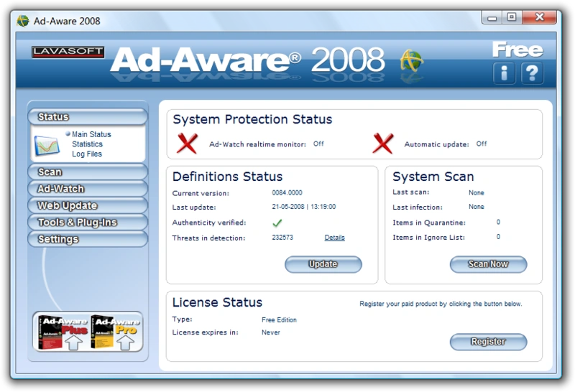Open the Settings section
Viewport: 575px width, 392px height.
[x=88, y=239]
